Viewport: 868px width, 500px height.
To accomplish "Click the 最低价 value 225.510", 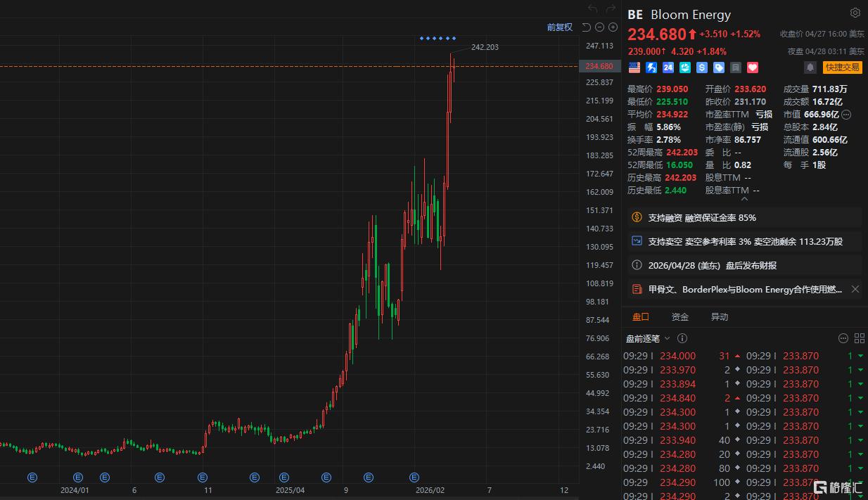I will [x=672, y=102].
